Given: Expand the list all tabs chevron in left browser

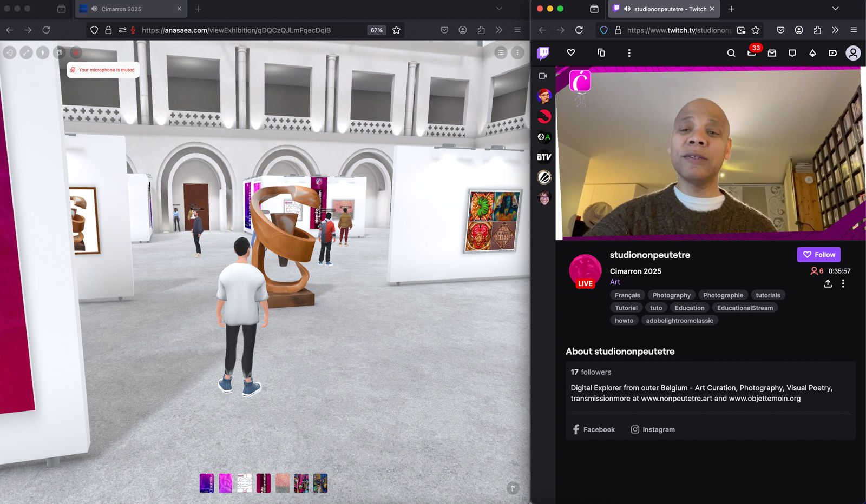Looking at the screenshot, I should (499, 9).
